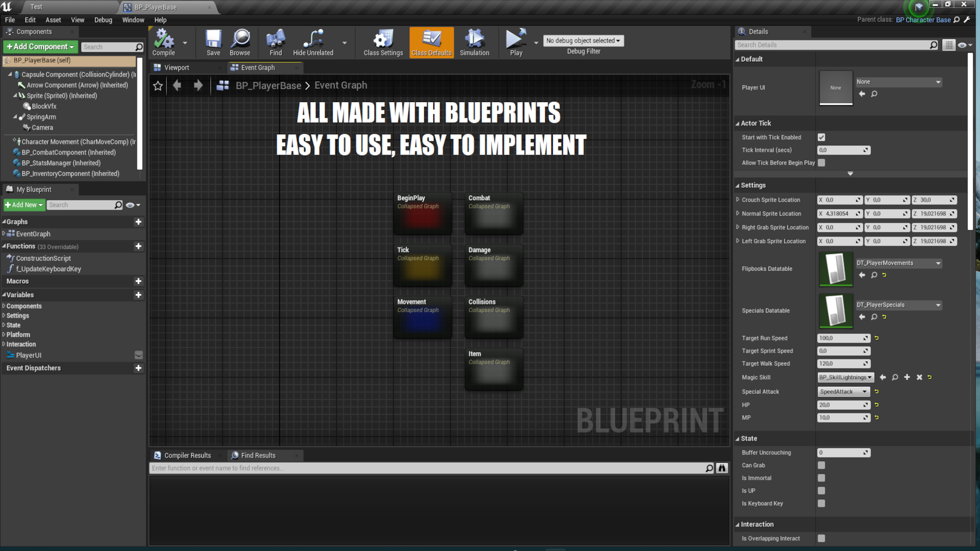This screenshot has height=551, width=980.
Task: Click the Search Details input field
Action: tap(832, 45)
